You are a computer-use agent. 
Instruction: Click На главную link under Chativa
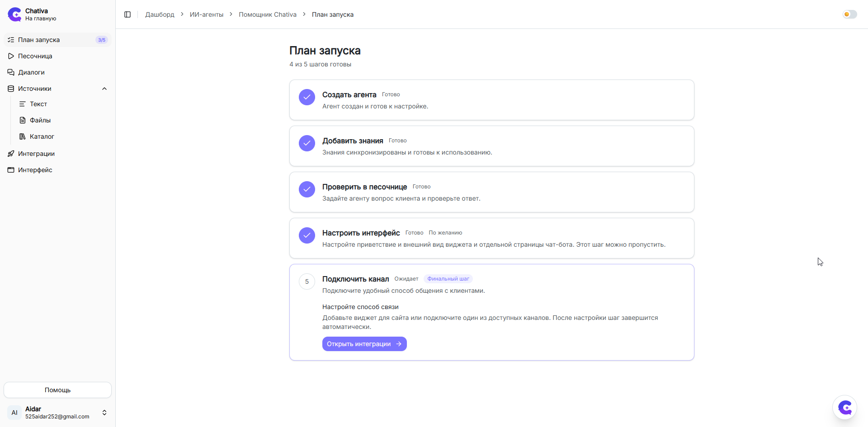41,19
